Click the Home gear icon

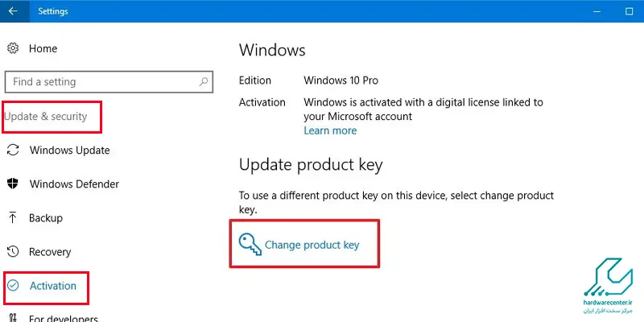(x=13, y=48)
